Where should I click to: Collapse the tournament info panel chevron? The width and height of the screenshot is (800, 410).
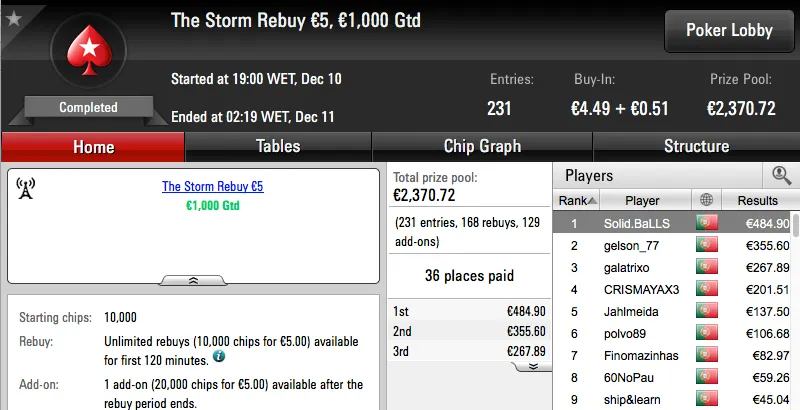click(194, 280)
